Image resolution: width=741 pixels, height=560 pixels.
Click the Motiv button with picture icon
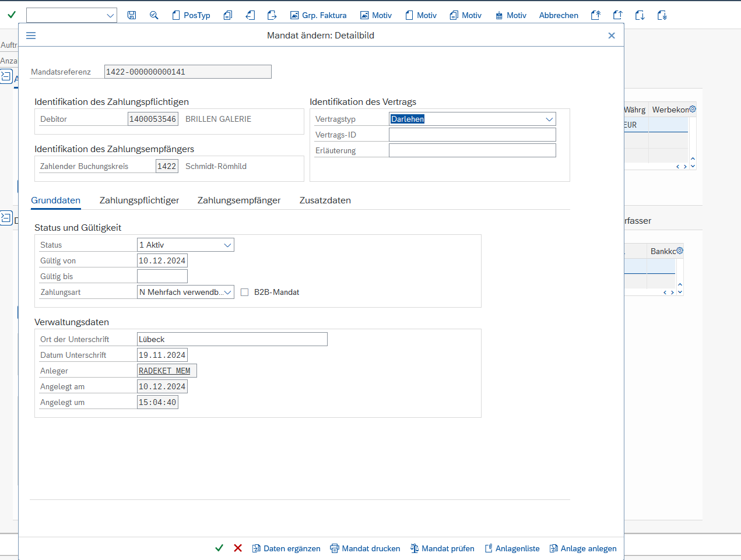click(376, 15)
